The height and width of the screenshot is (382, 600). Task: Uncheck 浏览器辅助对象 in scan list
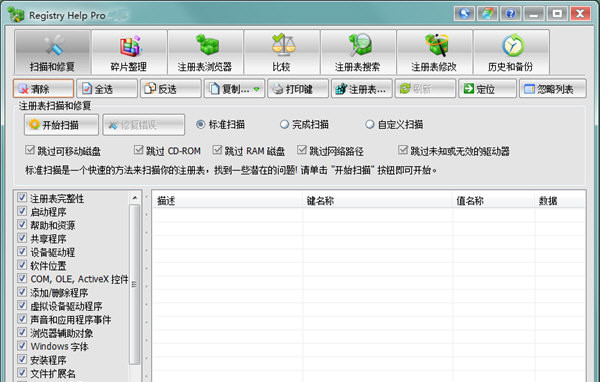pos(22,332)
